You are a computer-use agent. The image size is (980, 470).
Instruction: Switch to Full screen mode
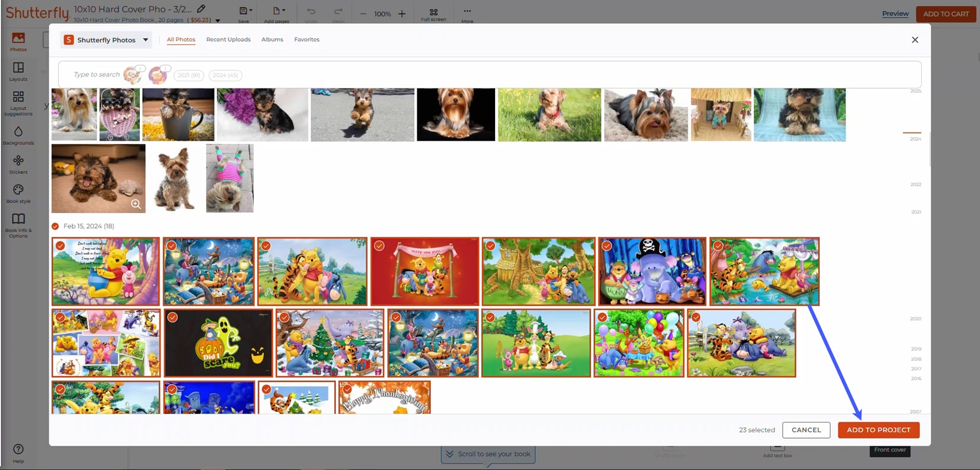(x=434, y=14)
